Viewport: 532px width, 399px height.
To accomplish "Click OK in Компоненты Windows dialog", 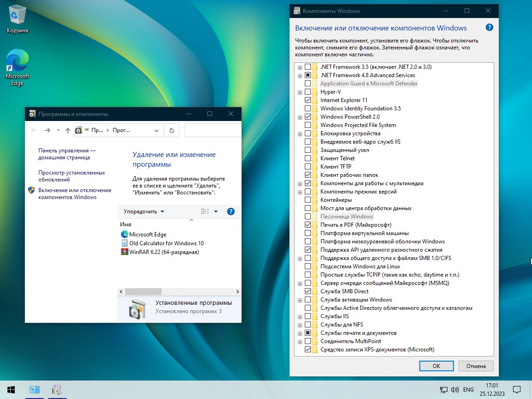I will click(x=436, y=366).
